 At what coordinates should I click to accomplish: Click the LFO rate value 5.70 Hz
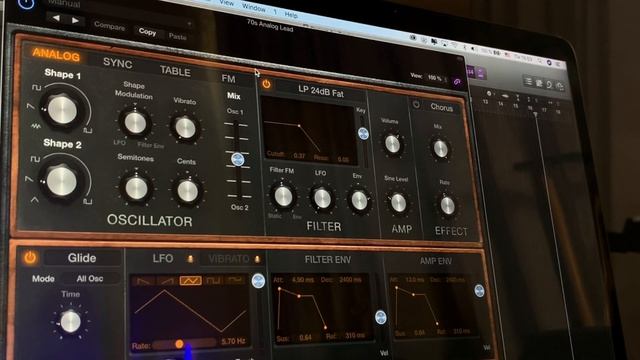click(x=233, y=342)
